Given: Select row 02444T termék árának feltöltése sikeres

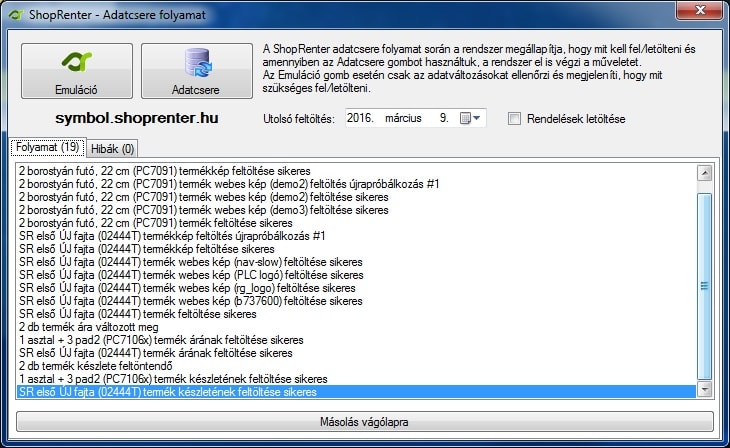Looking at the screenshot, I should (356, 353).
